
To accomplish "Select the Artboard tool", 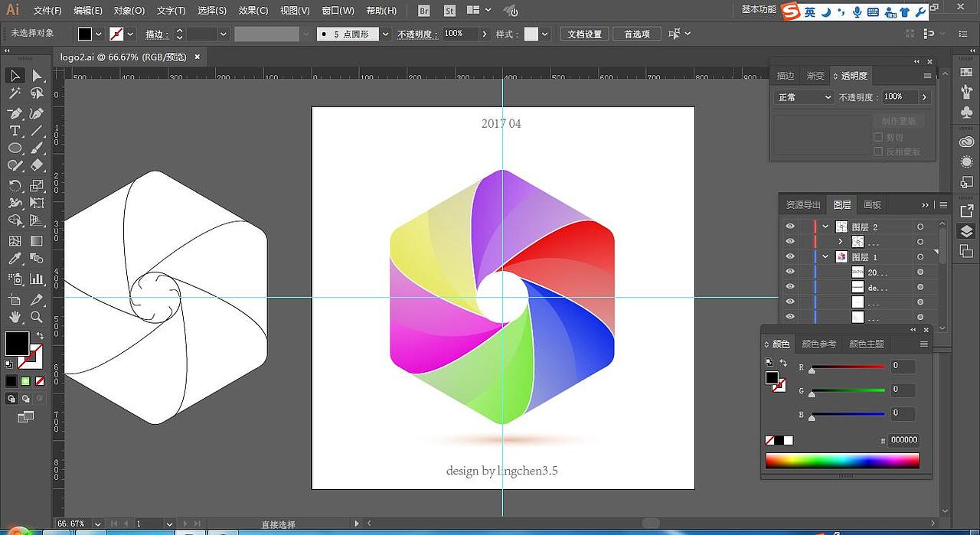I will coord(15,298).
